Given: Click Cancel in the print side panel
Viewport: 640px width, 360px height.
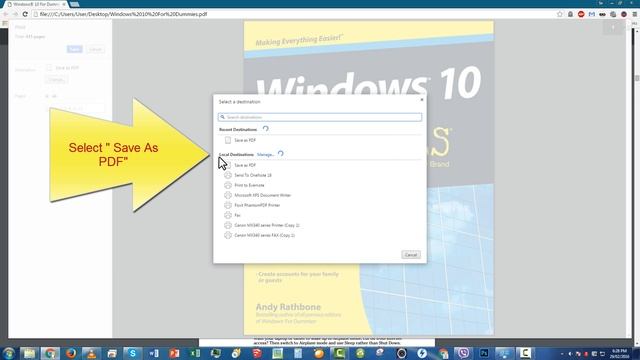Looking at the screenshot, I should (x=96, y=49).
